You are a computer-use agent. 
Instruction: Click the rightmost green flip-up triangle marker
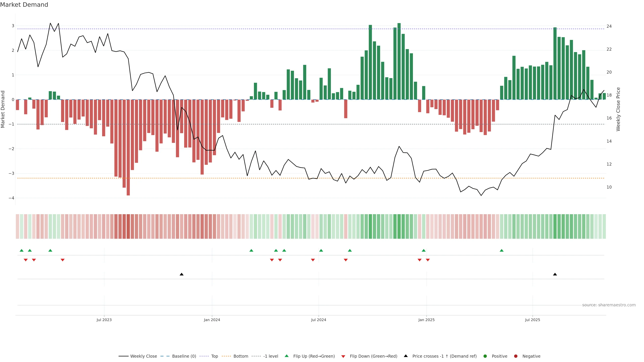[501, 250]
